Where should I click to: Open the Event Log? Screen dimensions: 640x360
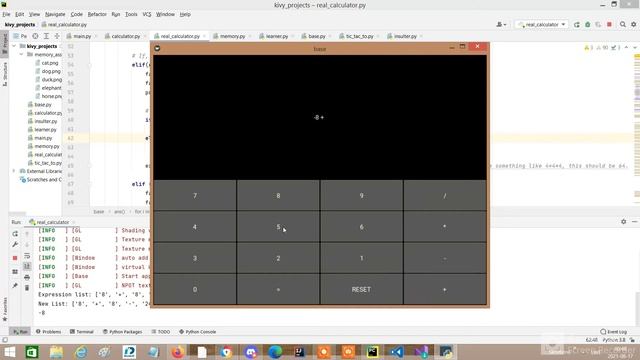point(614,332)
